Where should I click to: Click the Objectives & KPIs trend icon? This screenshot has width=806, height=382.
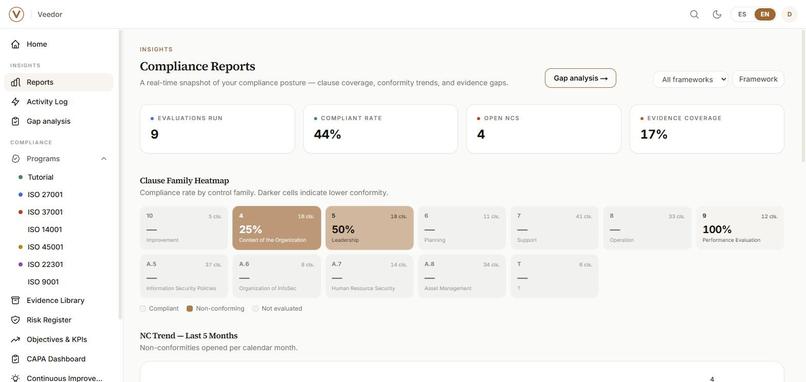(15, 339)
